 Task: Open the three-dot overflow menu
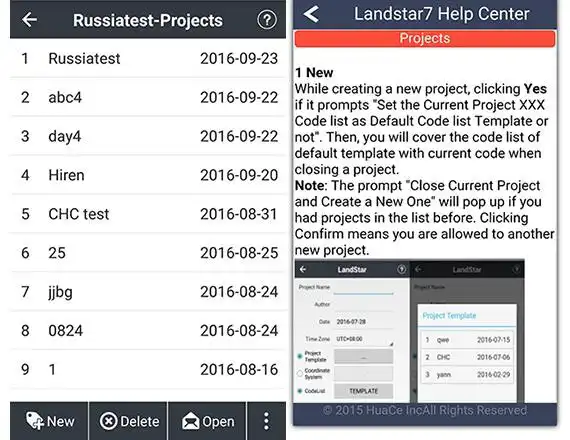[x=266, y=421]
